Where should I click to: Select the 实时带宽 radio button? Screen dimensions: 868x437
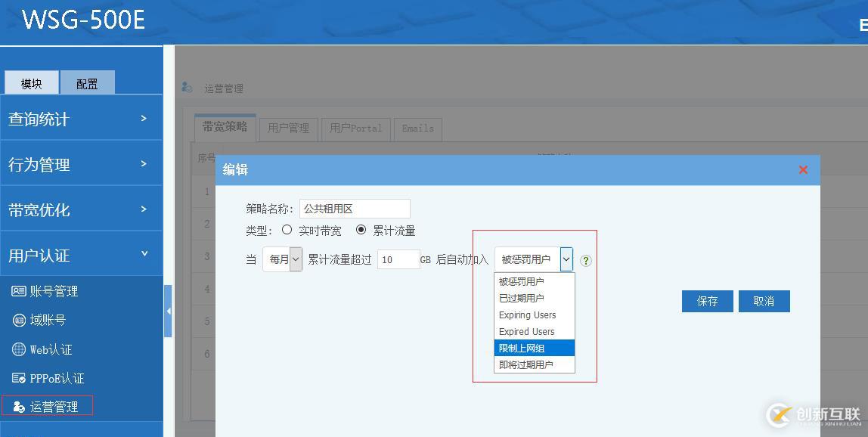[x=287, y=230]
